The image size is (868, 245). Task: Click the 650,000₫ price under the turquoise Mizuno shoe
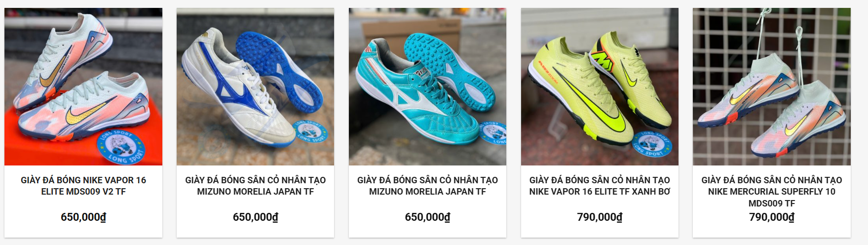point(427,217)
